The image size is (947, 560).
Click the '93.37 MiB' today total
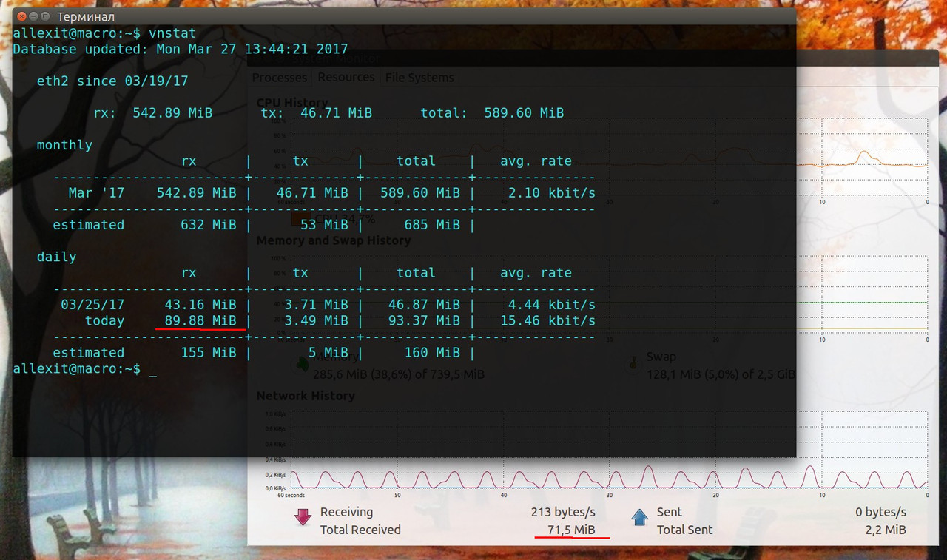[x=424, y=321]
